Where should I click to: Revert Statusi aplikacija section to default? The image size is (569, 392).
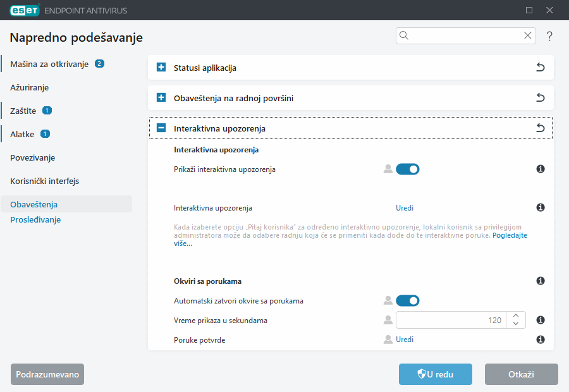click(541, 67)
